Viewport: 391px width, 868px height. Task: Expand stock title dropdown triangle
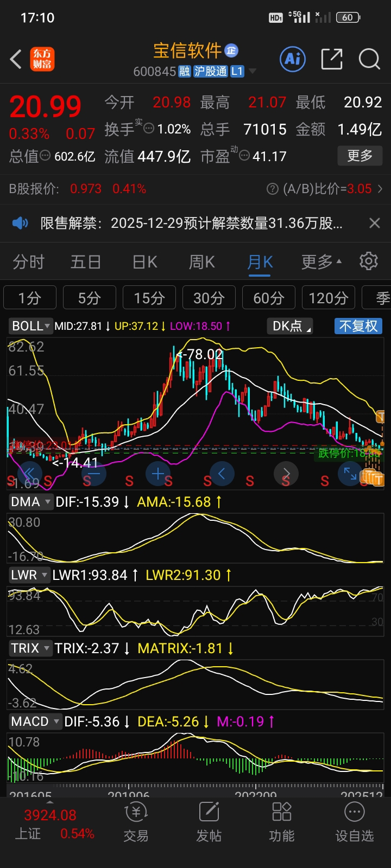click(x=252, y=72)
